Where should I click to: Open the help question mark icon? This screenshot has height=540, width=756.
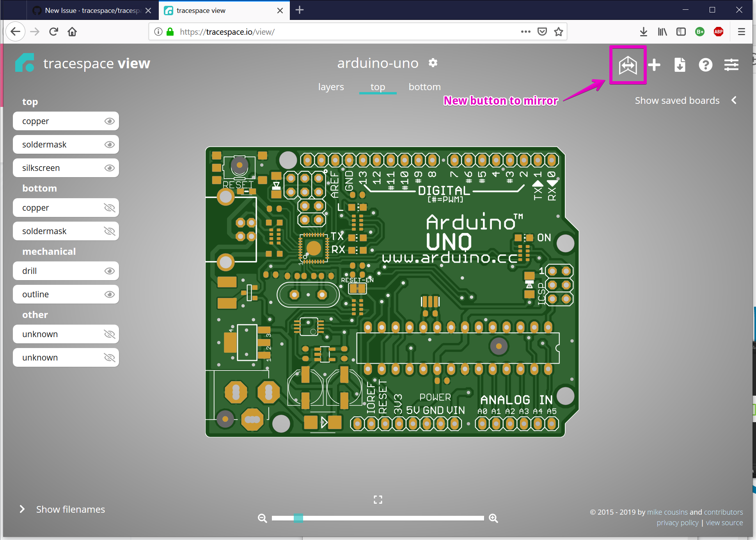705,65
